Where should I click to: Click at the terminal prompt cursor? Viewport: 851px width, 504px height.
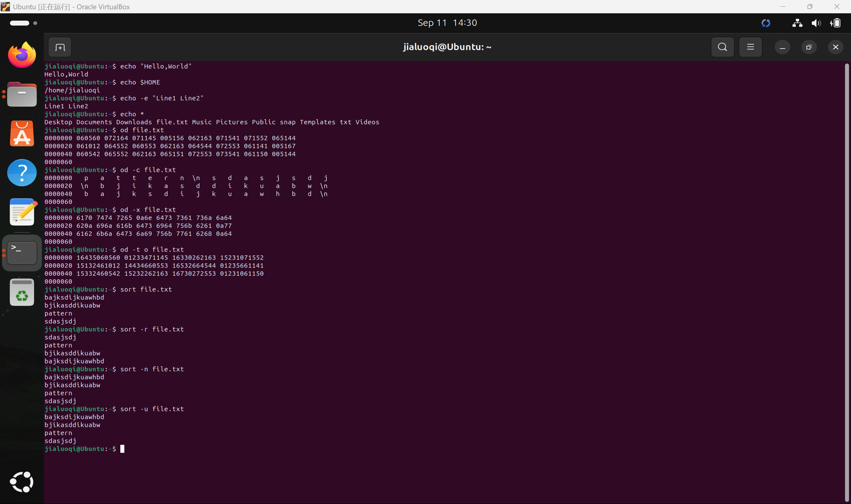point(122,449)
